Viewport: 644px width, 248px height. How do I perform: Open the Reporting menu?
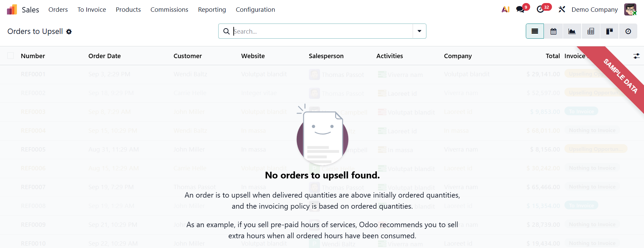tap(212, 9)
